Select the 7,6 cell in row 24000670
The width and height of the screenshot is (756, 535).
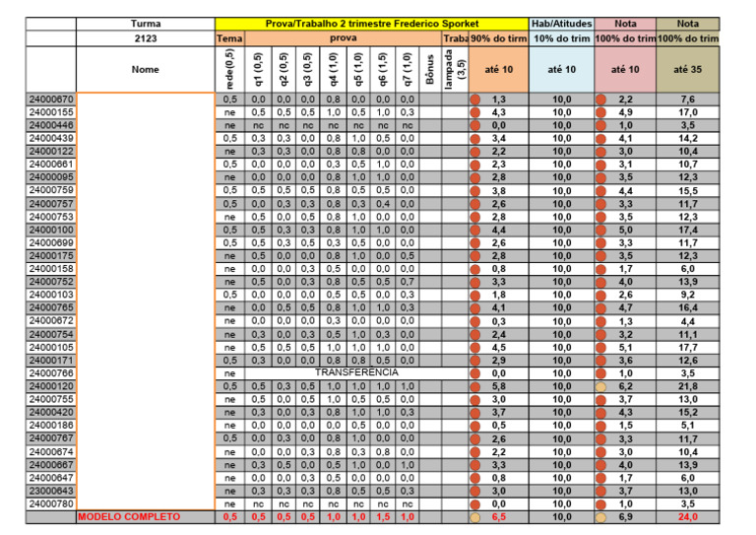pyautogui.click(x=687, y=100)
